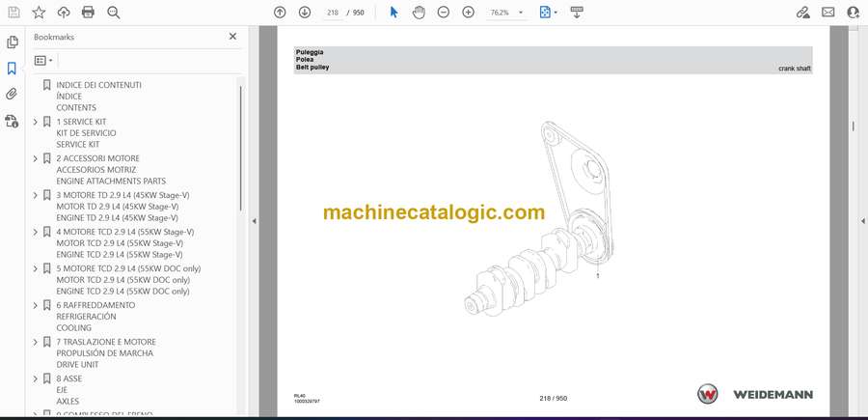Open the Attachments paperclip panel
Screen dimensions: 868x420
click(x=12, y=95)
